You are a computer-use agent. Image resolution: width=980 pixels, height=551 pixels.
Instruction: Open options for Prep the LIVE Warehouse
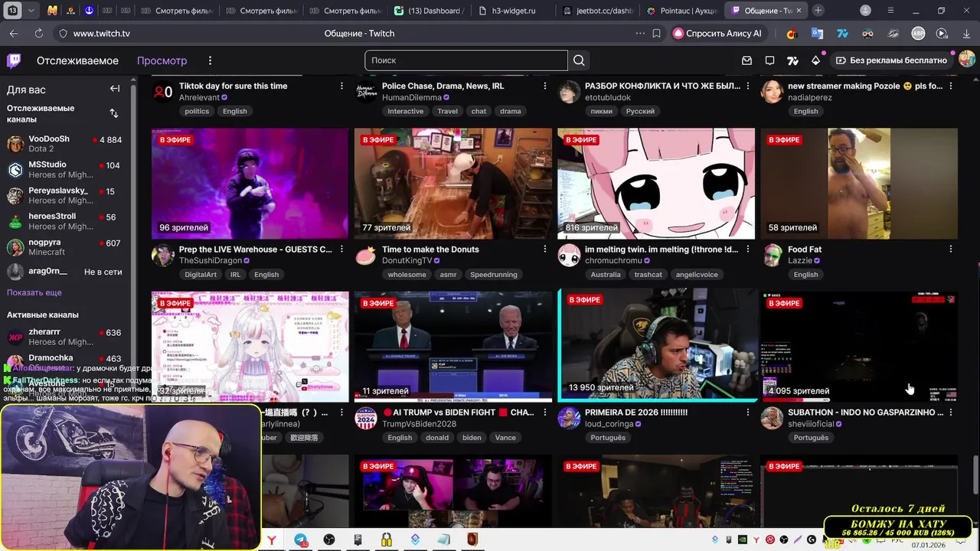tap(341, 249)
